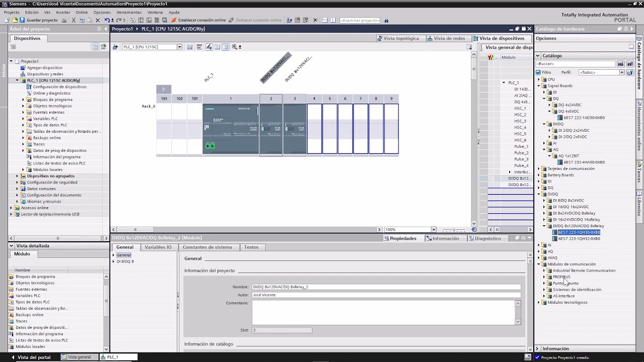644x362 pixels.
Task: Expand PROFIBUS folder in catalog
Action: [x=544, y=277]
